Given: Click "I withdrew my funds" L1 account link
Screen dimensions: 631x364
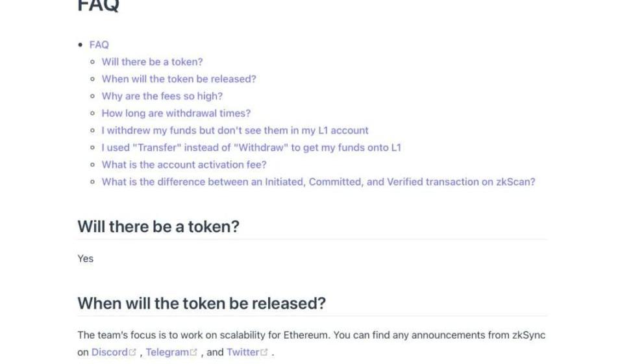Looking at the screenshot, I should (235, 130).
